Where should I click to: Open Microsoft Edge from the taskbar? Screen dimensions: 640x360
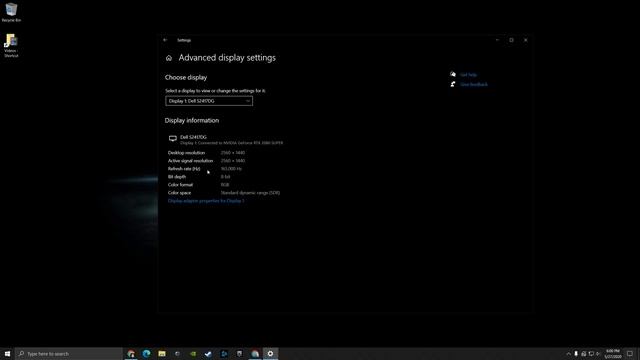point(147,353)
